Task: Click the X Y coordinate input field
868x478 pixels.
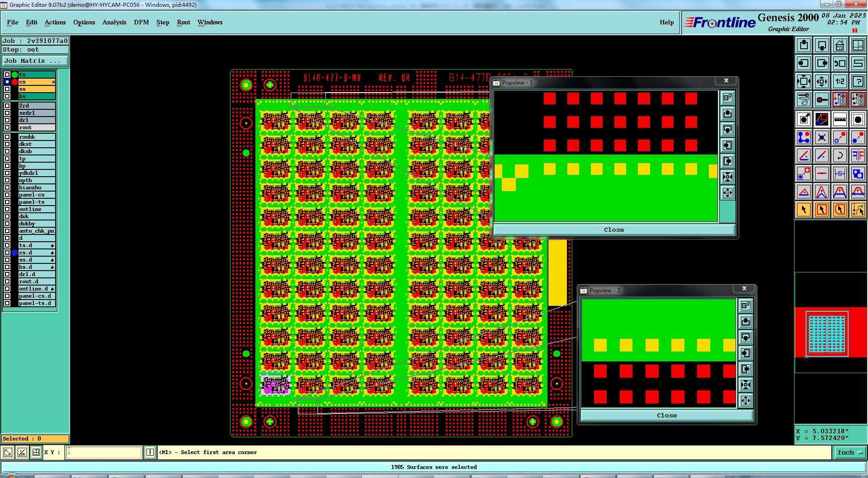Action: (104, 452)
